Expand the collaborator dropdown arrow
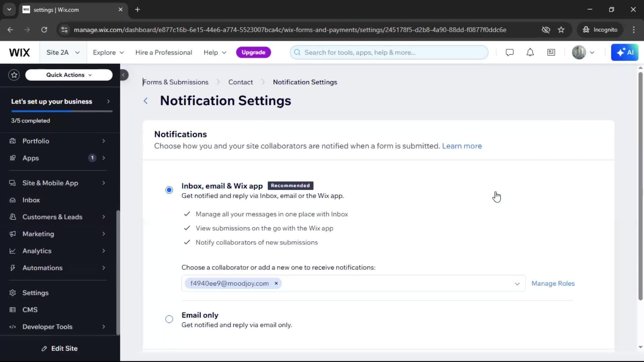The width and height of the screenshot is (644, 362). 517,284
